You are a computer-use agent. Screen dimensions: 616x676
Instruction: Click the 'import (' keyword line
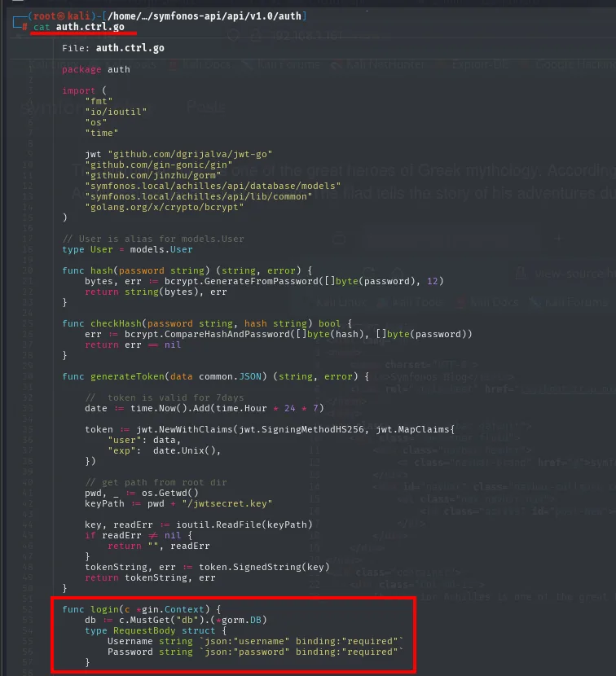tap(84, 90)
